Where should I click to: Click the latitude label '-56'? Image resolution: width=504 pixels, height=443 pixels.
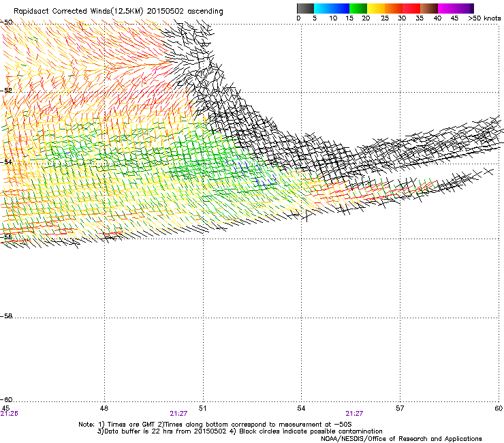6,236
